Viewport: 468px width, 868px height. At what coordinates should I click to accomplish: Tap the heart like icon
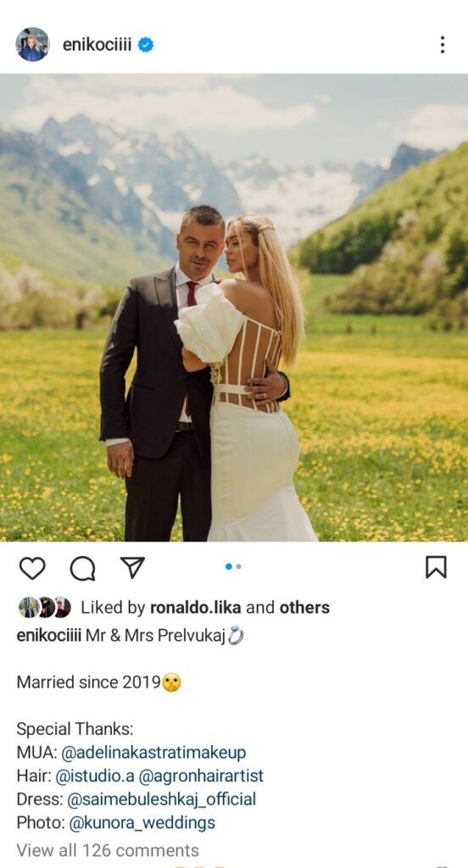pyautogui.click(x=32, y=568)
